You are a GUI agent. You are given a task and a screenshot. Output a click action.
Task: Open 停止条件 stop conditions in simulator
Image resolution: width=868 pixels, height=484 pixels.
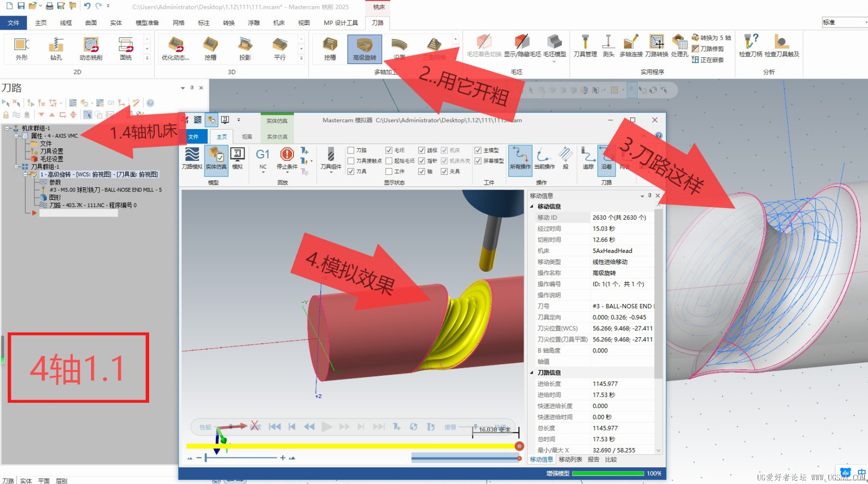click(x=287, y=159)
